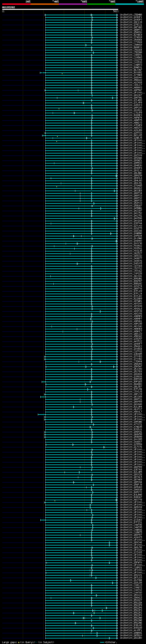Select the UniRef100_O96413 label

(131, 598)
